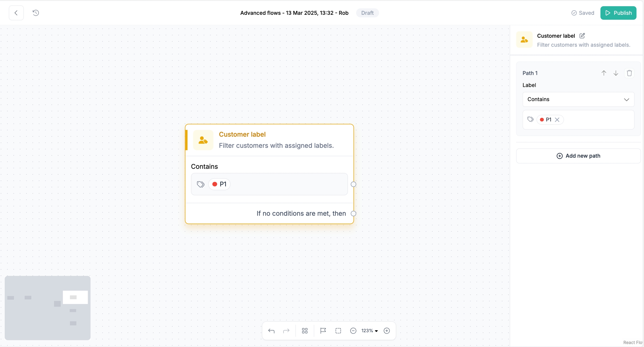Edit the Customer label name pencil icon

click(582, 36)
